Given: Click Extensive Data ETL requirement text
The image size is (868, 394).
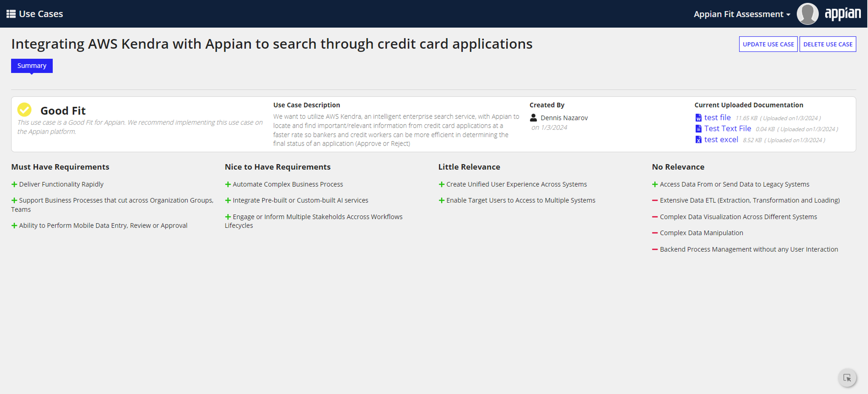Looking at the screenshot, I should coord(749,200).
